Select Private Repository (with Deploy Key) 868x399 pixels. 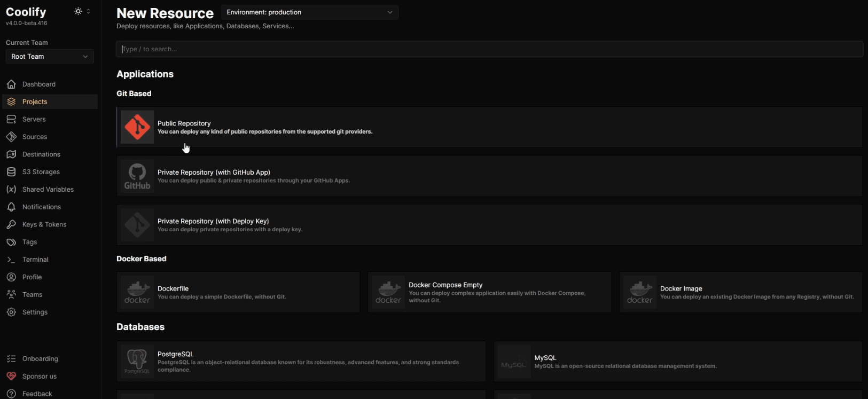coord(489,225)
